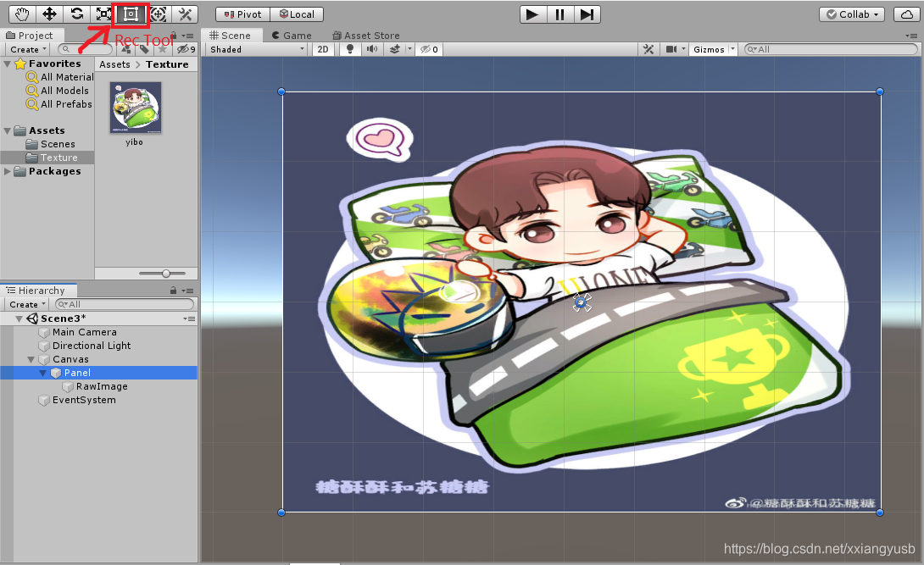The image size is (924, 565).
Task: Open the Hierarchy panel options menu
Action: click(x=188, y=291)
